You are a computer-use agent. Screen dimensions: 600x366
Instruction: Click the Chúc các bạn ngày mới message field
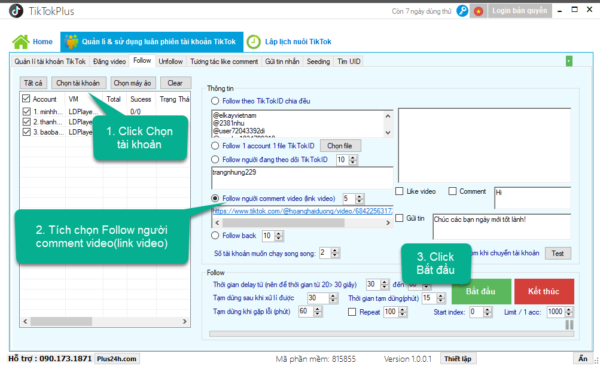point(501,226)
